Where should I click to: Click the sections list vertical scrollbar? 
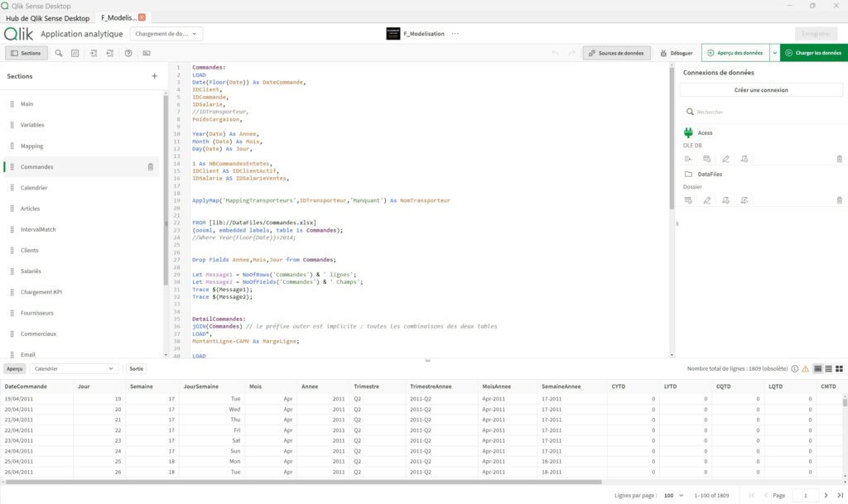tap(166, 189)
